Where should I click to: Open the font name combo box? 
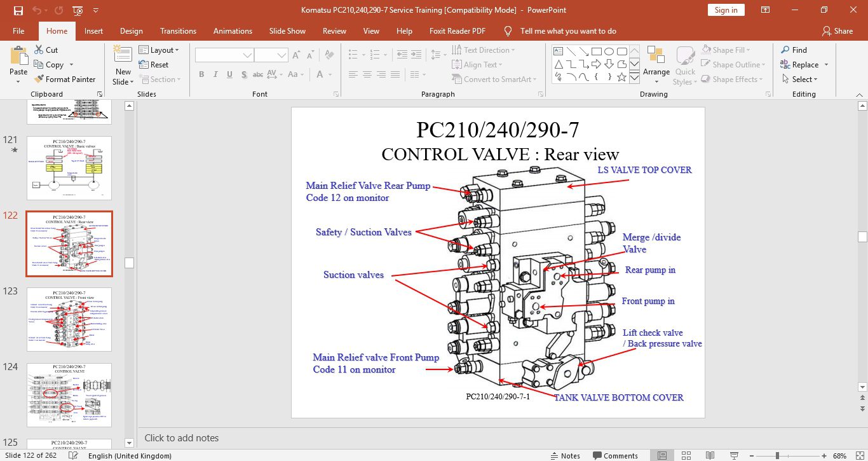[x=224, y=55]
